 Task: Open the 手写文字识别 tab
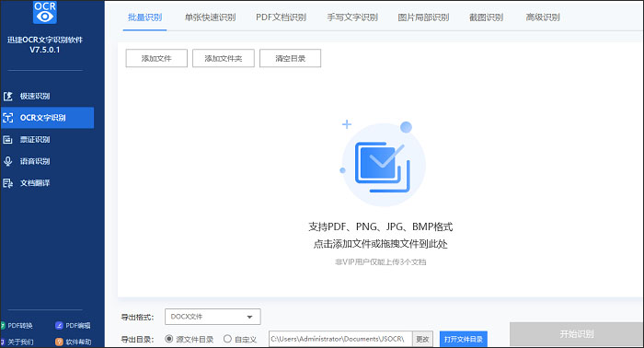point(352,17)
